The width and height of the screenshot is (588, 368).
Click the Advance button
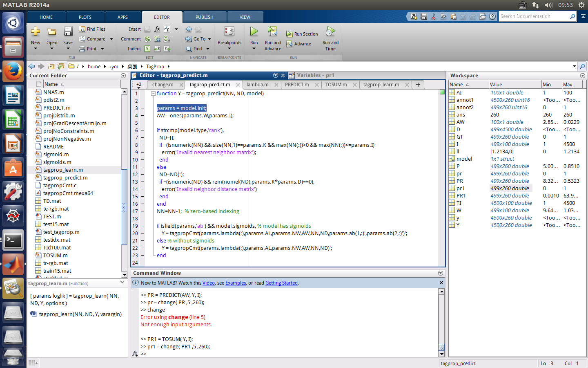click(x=298, y=44)
